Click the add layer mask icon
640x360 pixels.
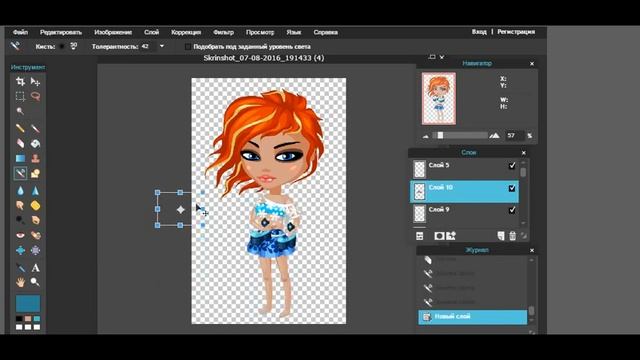point(439,236)
